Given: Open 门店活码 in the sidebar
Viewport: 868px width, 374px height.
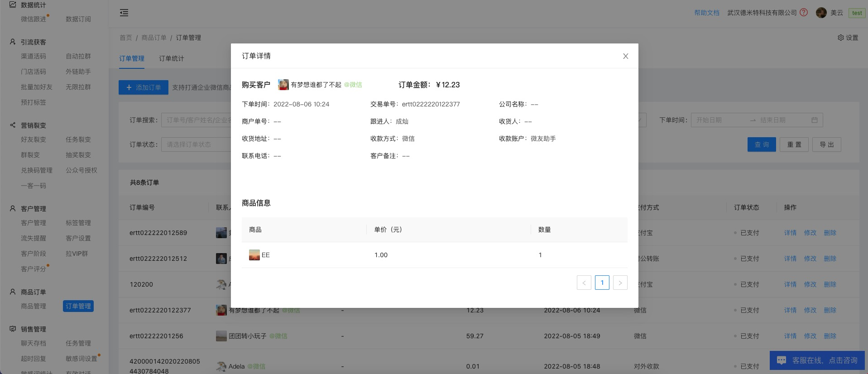Looking at the screenshot, I should tap(34, 72).
